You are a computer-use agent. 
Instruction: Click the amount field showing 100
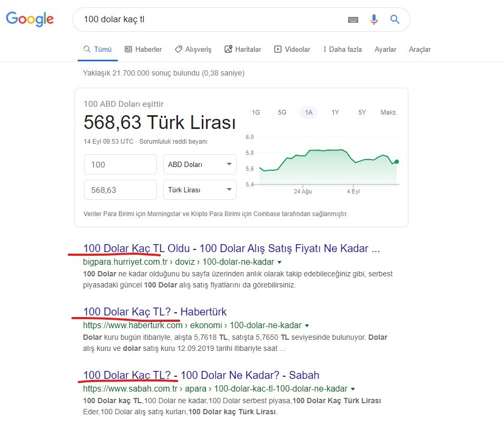120,164
